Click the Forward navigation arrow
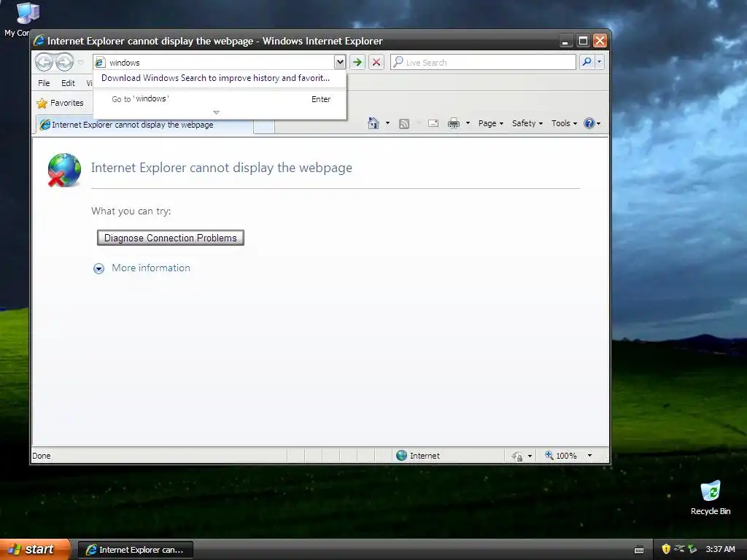 tap(64, 63)
